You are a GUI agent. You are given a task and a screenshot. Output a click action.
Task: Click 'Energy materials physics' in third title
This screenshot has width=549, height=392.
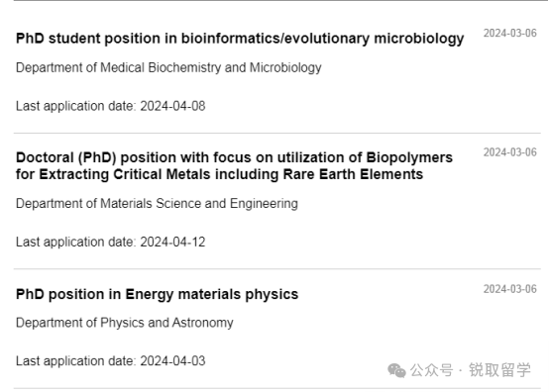tap(212, 294)
